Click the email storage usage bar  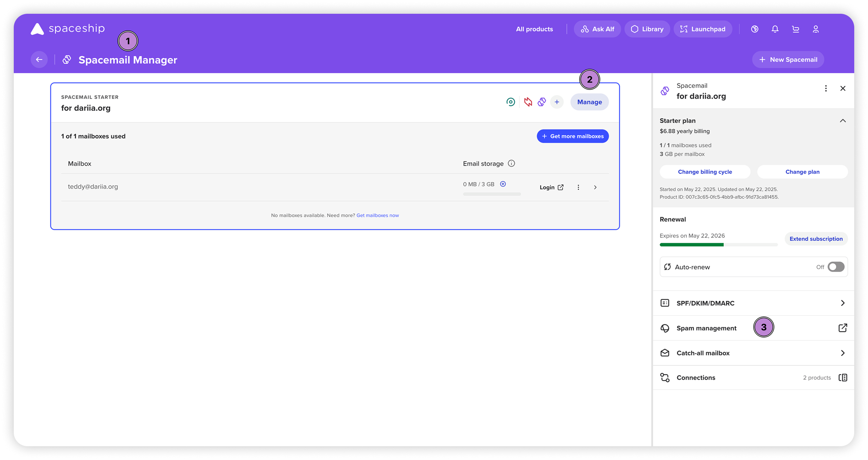[x=492, y=194]
